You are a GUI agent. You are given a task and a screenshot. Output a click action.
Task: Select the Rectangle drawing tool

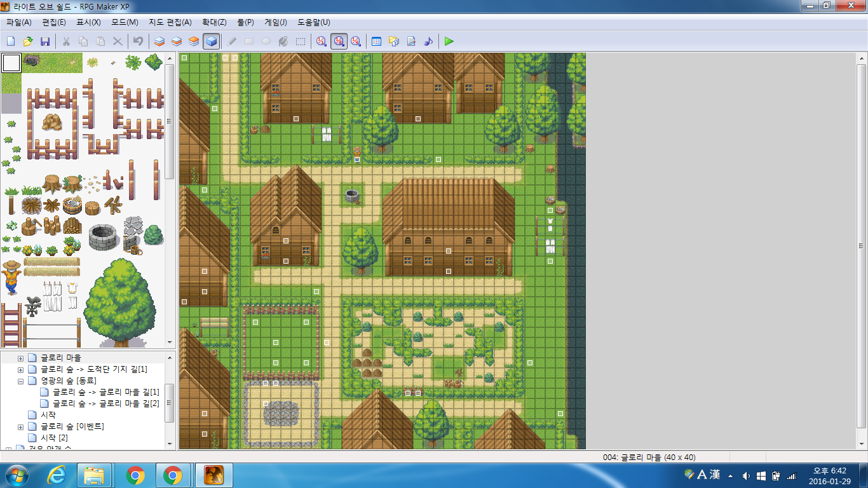[249, 41]
